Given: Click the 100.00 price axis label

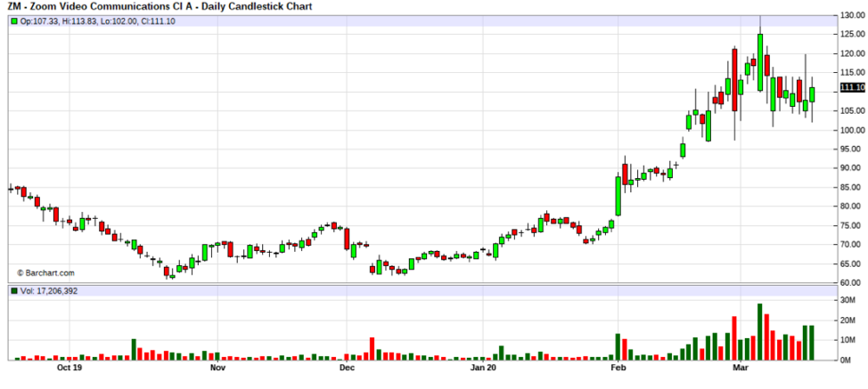Looking at the screenshot, I should coord(853,130).
